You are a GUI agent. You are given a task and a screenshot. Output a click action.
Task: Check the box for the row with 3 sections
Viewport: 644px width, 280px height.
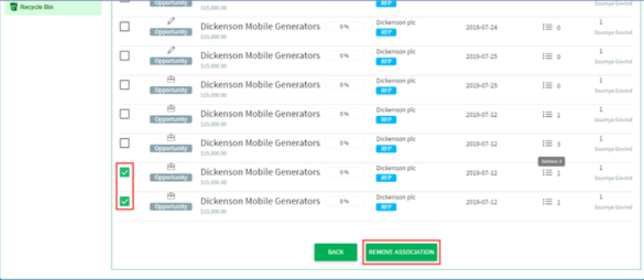(124, 143)
